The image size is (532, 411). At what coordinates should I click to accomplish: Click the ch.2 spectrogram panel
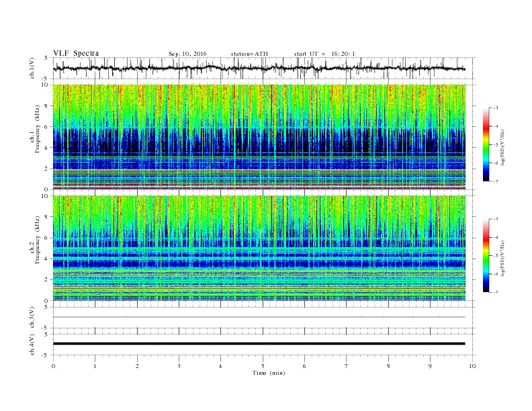(x=259, y=248)
